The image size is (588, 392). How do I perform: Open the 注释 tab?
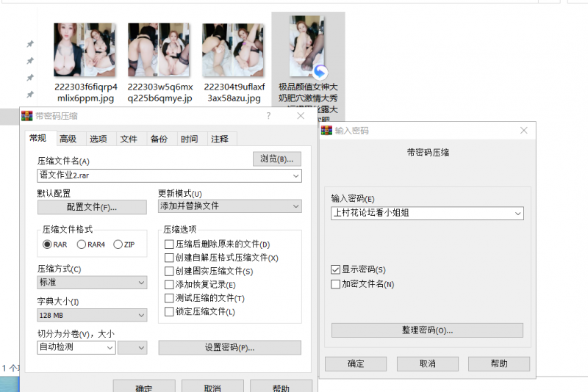(219, 139)
